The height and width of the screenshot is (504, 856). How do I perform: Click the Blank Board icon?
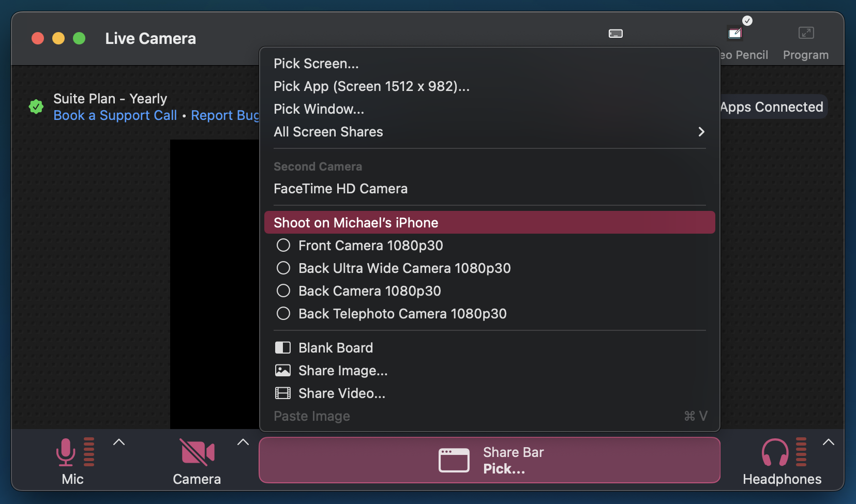[282, 347]
